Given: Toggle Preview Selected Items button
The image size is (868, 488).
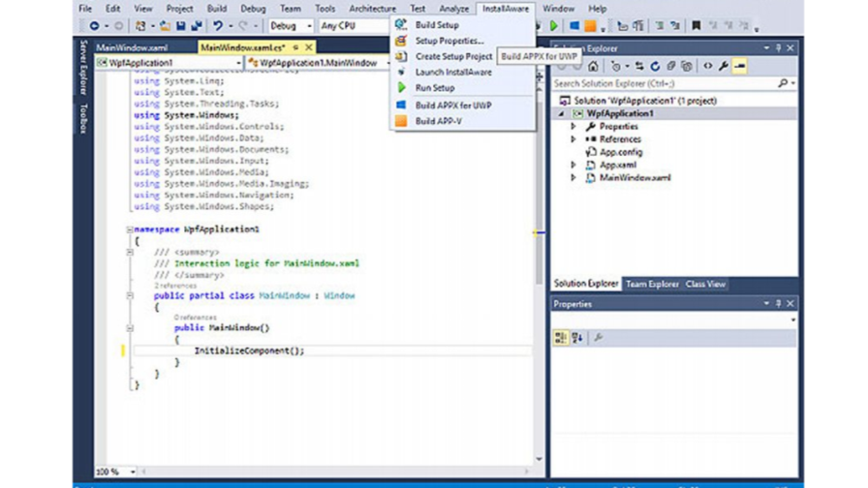Looking at the screenshot, I should pos(740,67).
